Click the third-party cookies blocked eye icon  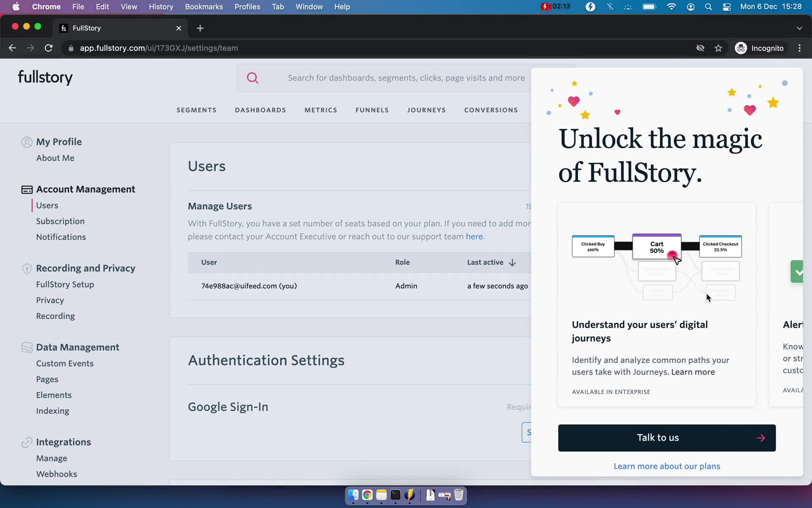(x=700, y=48)
